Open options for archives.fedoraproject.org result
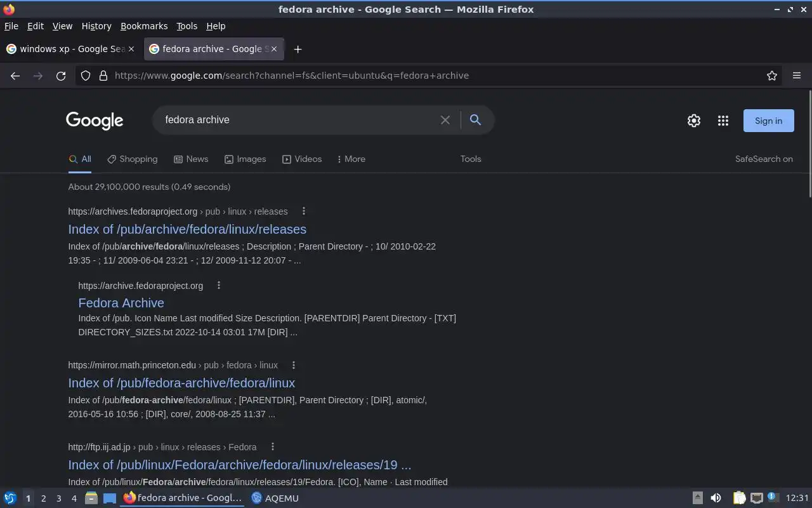 [x=303, y=211]
